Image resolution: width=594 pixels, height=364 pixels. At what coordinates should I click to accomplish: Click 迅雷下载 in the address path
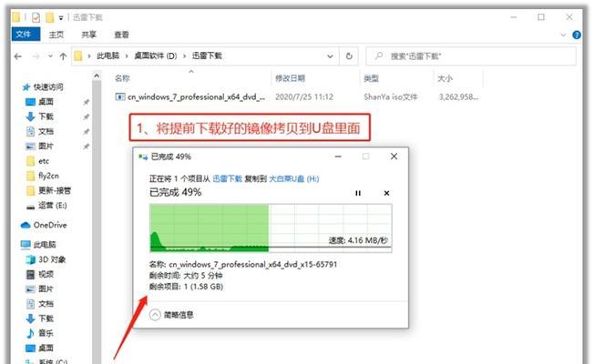tap(207, 56)
